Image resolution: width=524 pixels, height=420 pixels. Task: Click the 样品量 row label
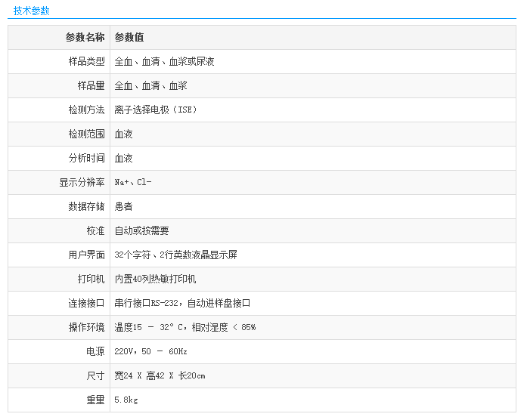tap(91, 85)
